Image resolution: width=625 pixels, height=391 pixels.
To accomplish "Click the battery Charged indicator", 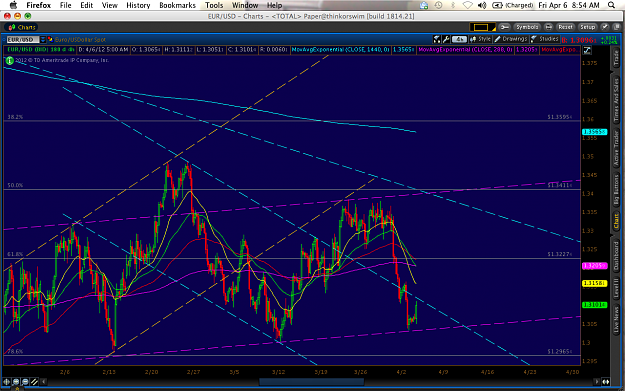I will pyautogui.click(x=513, y=5).
